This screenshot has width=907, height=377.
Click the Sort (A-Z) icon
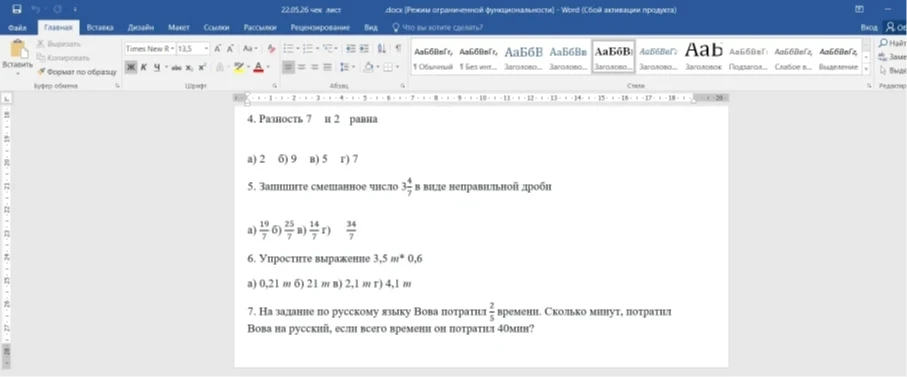[x=382, y=49]
